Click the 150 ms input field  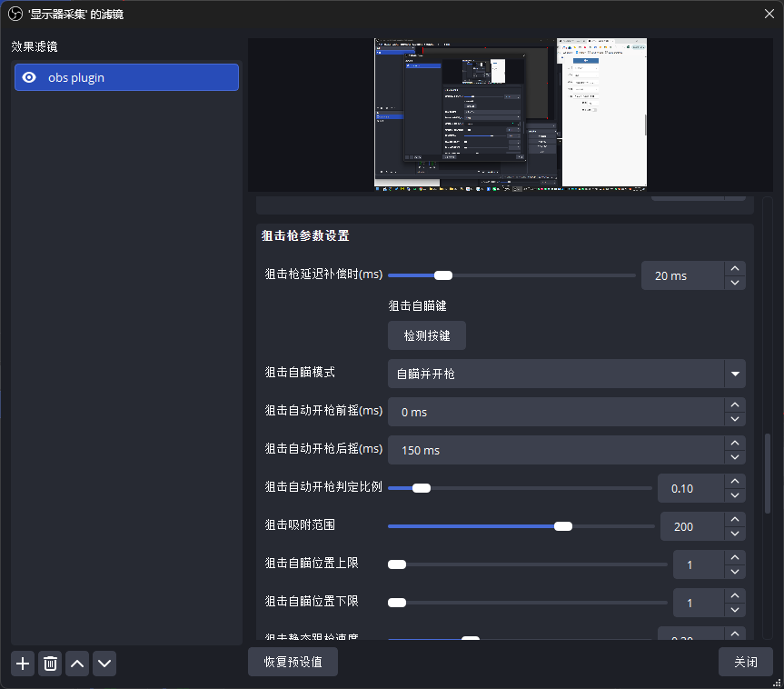click(556, 450)
